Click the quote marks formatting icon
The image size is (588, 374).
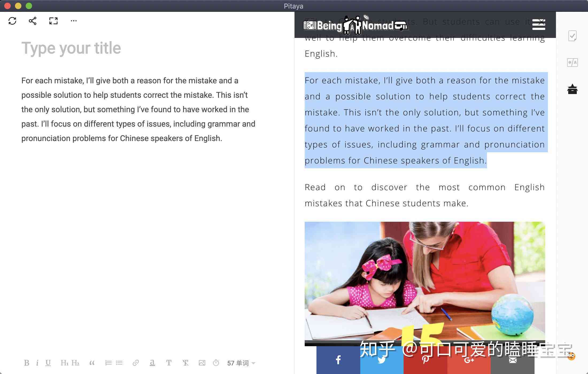pos(92,363)
